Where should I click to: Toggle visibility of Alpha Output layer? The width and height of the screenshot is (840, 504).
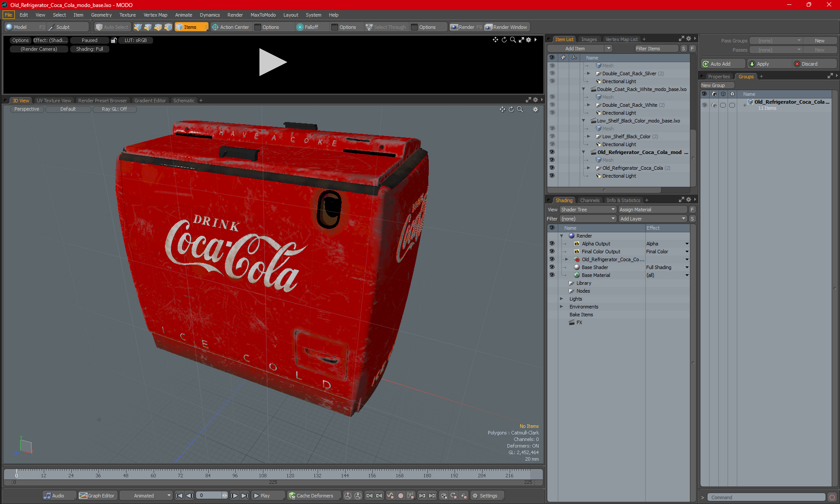[x=552, y=244]
